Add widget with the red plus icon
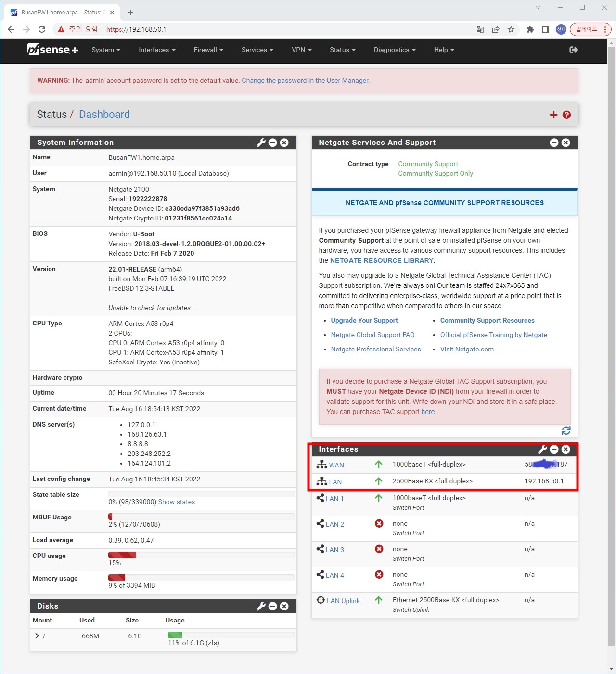Viewport: 616px width, 674px height. click(553, 115)
